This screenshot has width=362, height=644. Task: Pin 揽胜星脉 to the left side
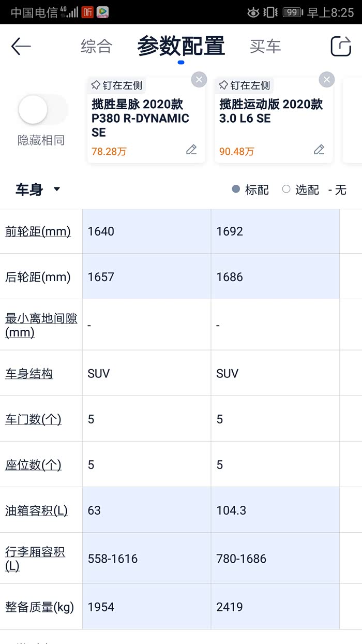(x=117, y=85)
